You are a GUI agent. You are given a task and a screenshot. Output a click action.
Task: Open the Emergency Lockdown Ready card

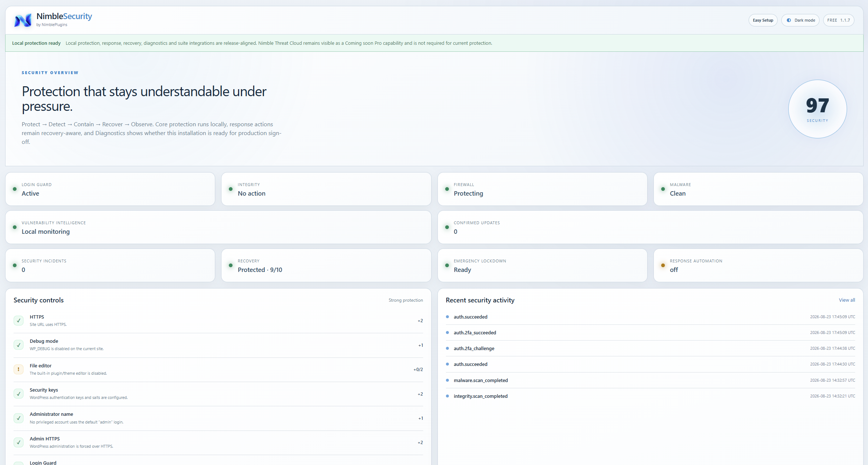[542, 265]
